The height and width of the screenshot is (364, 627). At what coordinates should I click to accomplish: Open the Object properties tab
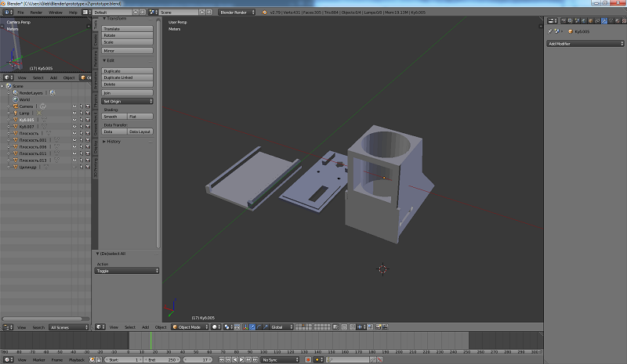(591, 21)
